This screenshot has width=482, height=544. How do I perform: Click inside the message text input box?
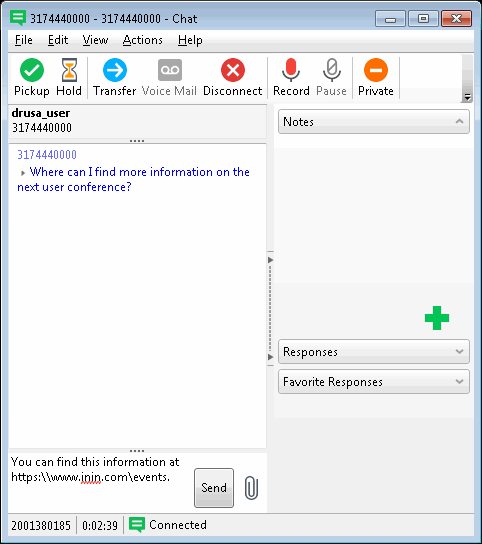(101, 483)
